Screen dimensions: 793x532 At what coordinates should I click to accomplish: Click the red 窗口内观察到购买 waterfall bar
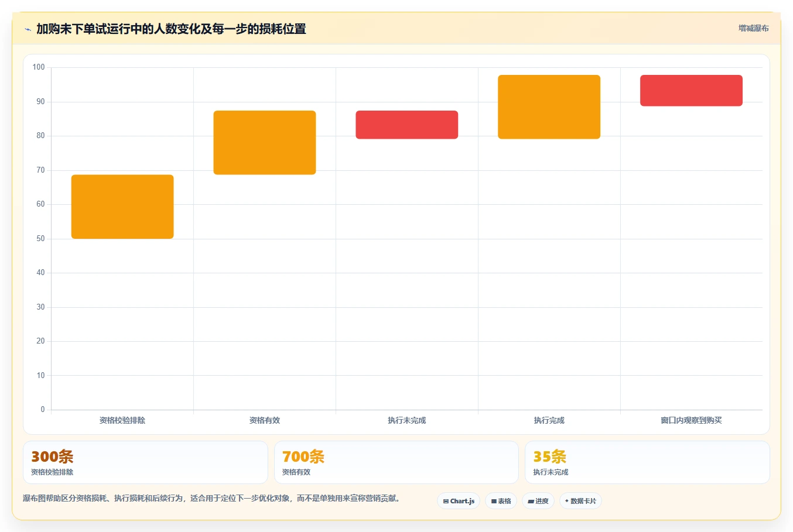click(x=691, y=90)
